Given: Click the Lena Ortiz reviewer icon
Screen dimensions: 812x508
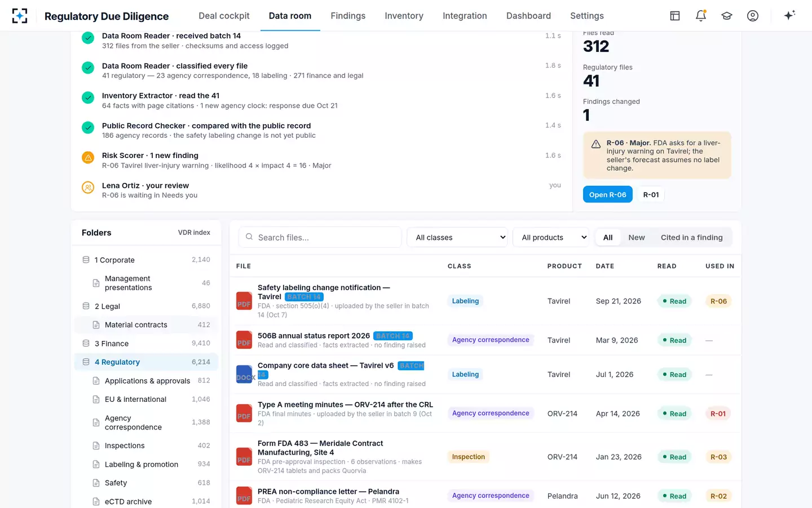Looking at the screenshot, I should point(88,187).
